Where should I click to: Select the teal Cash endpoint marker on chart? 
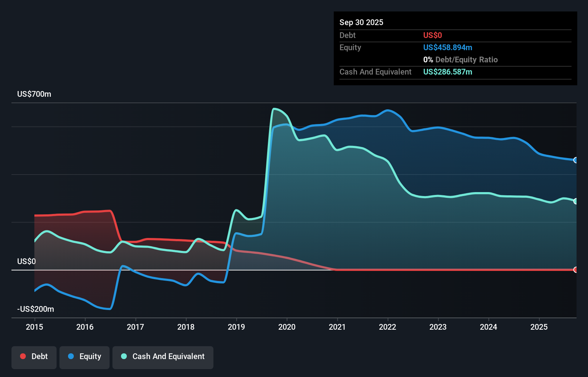575,201
